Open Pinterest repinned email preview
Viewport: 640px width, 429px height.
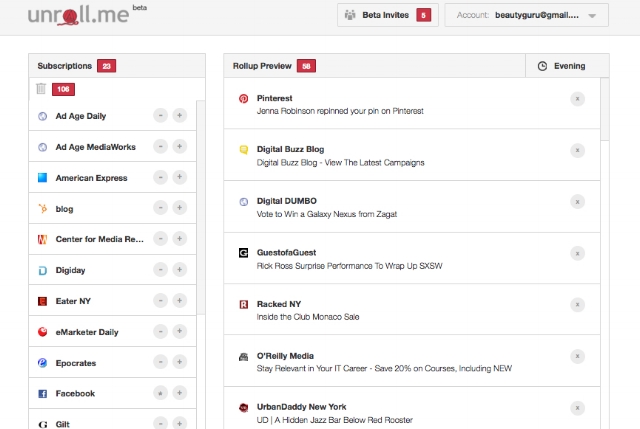point(340,111)
